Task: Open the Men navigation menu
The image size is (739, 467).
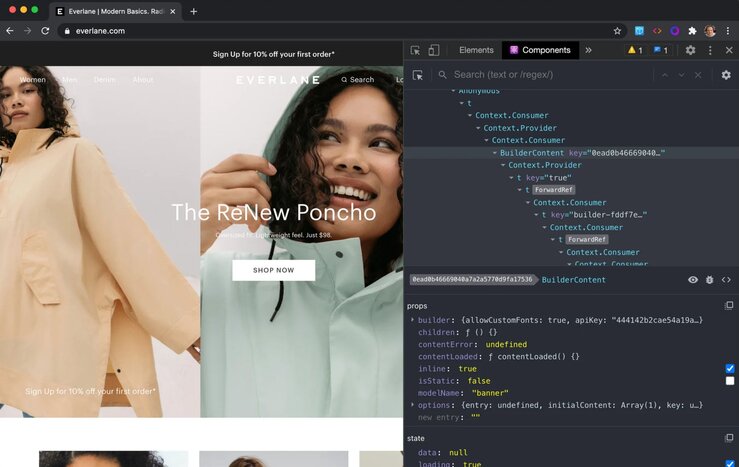Action: pyautogui.click(x=69, y=80)
